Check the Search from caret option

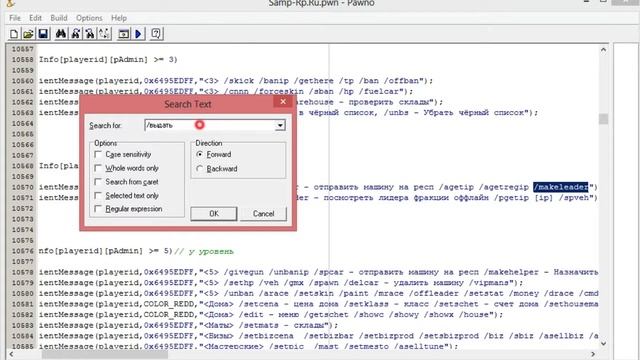[x=98, y=182]
